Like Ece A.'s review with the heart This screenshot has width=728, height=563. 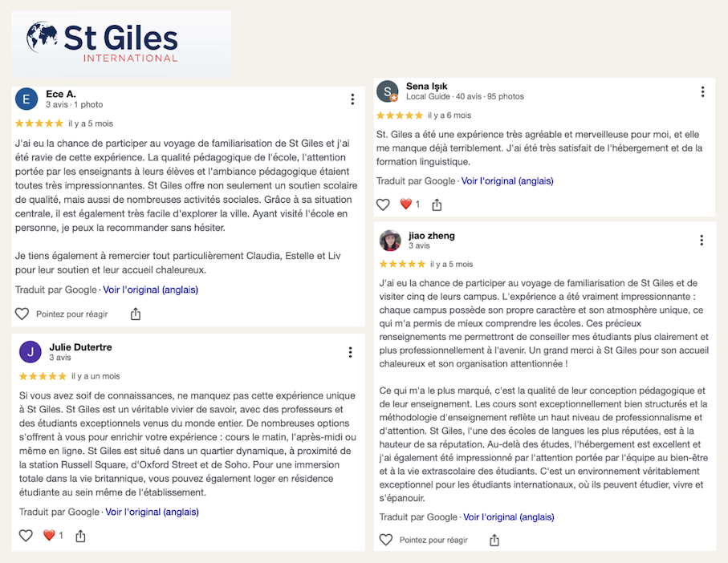(22, 314)
